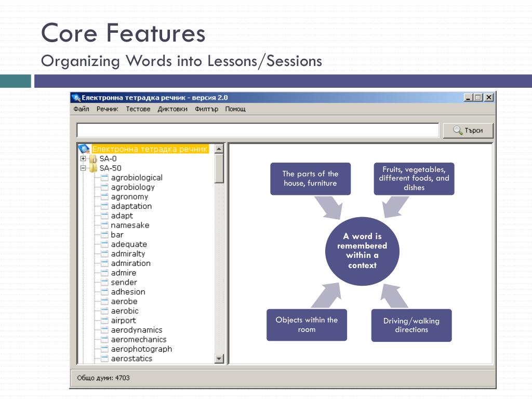
Task: Select the word 'aerodynamics'
Action: (137, 329)
